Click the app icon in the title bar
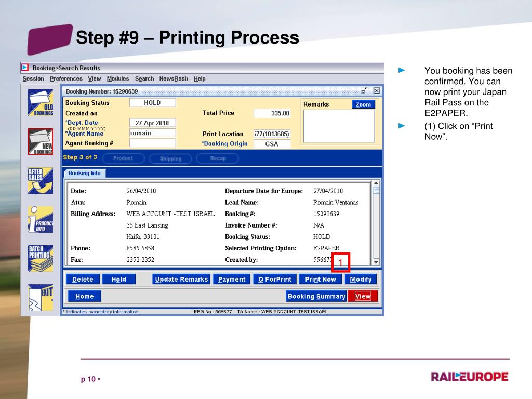Screen dimensions: 532x399 pyautogui.click(x=25, y=68)
